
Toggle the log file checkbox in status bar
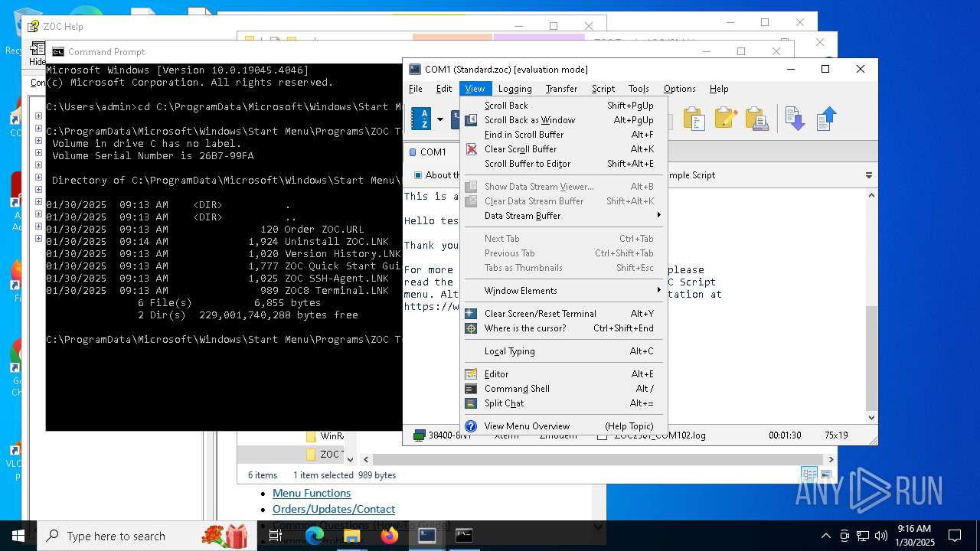(x=602, y=435)
